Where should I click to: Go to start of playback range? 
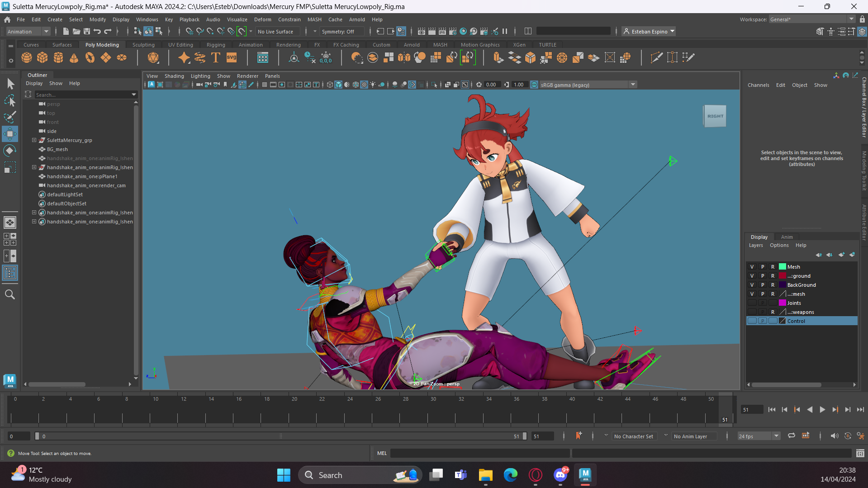pos(772,409)
